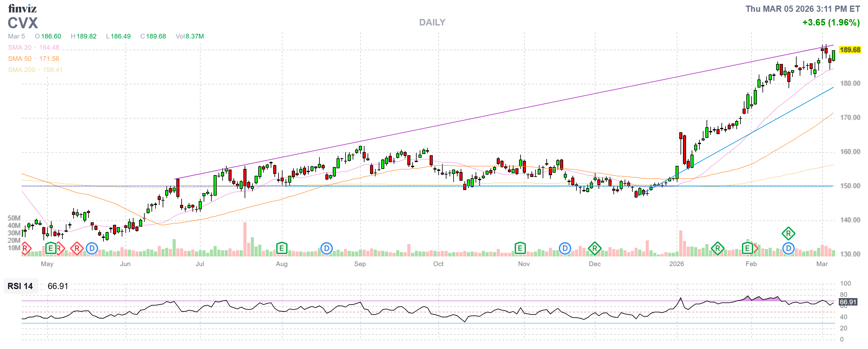Click the green R marker at December start
This screenshot has width=868, height=349.
(x=595, y=249)
